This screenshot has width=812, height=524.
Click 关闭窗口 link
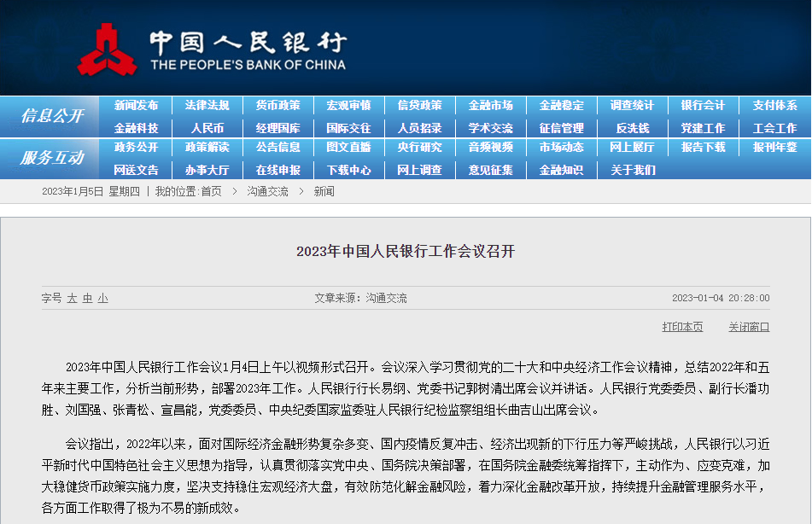click(x=749, y=327)
